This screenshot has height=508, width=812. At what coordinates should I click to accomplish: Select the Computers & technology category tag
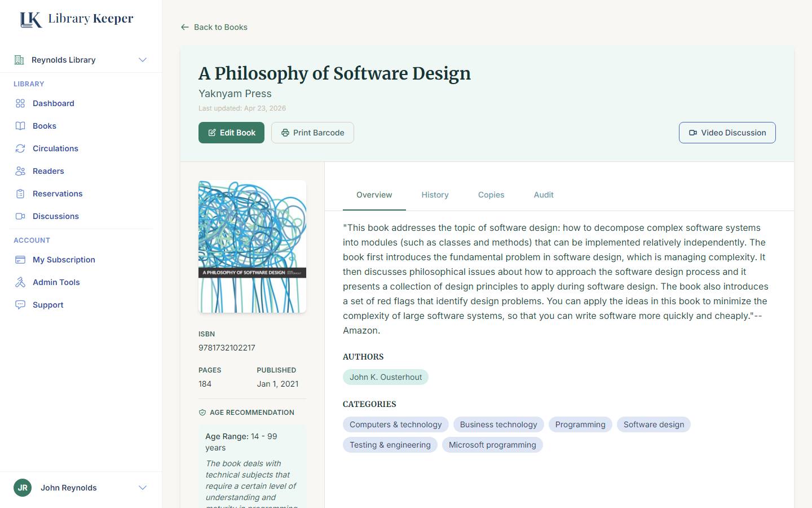pos(396,424)
